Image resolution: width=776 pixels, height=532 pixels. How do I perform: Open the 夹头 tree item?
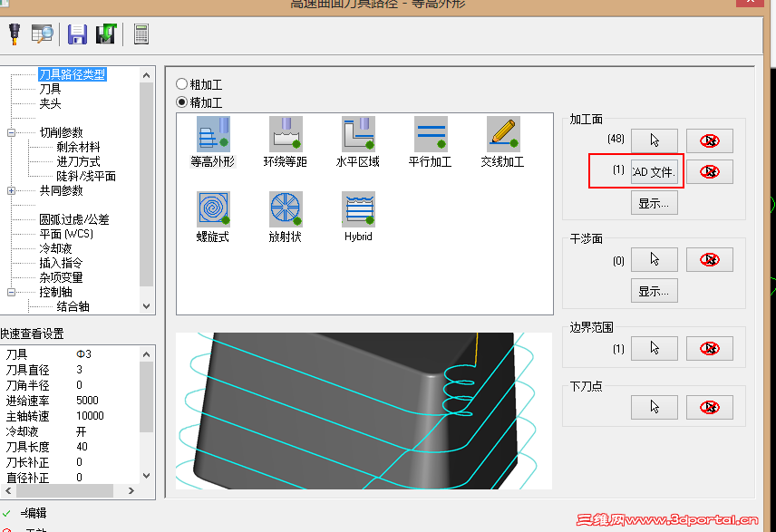click(50, 103)
